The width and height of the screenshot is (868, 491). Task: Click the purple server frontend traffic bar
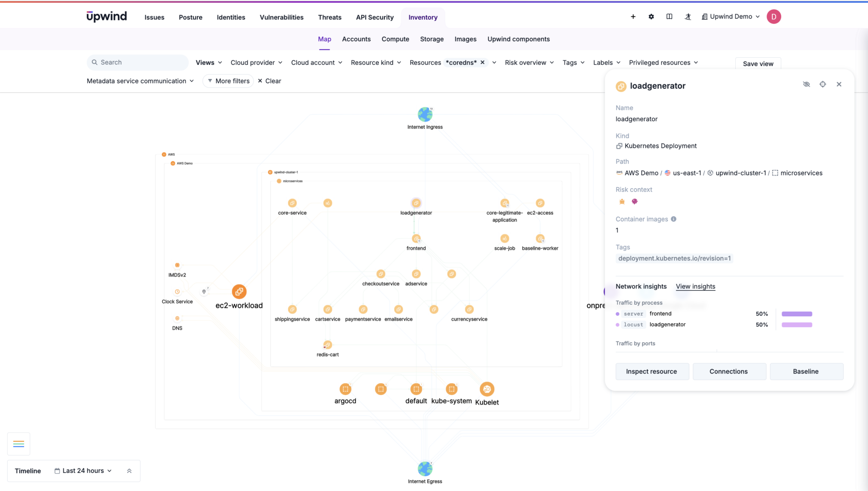tap(796, 314)
